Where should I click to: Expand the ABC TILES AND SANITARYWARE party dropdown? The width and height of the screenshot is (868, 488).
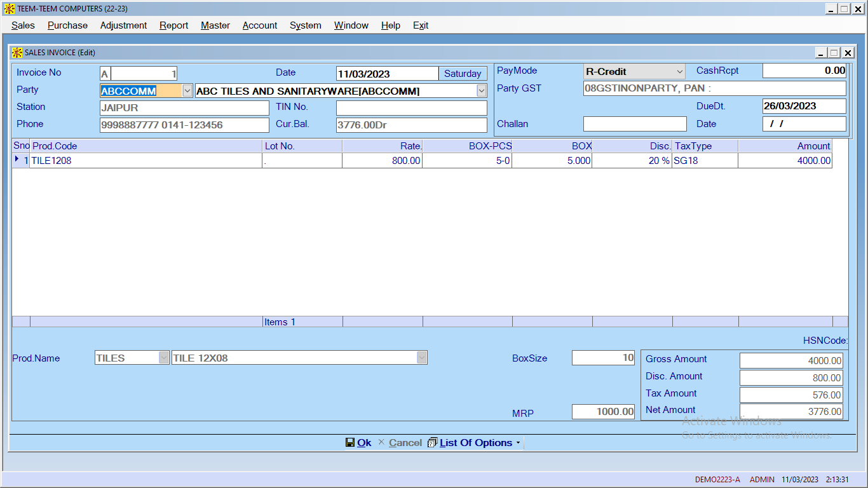(482, 91)
